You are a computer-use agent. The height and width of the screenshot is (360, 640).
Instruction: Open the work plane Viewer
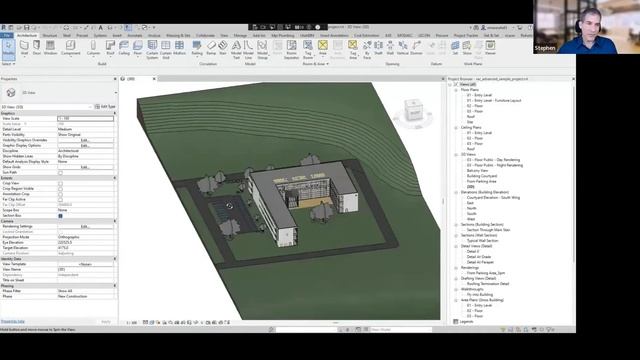click(490, 48)
